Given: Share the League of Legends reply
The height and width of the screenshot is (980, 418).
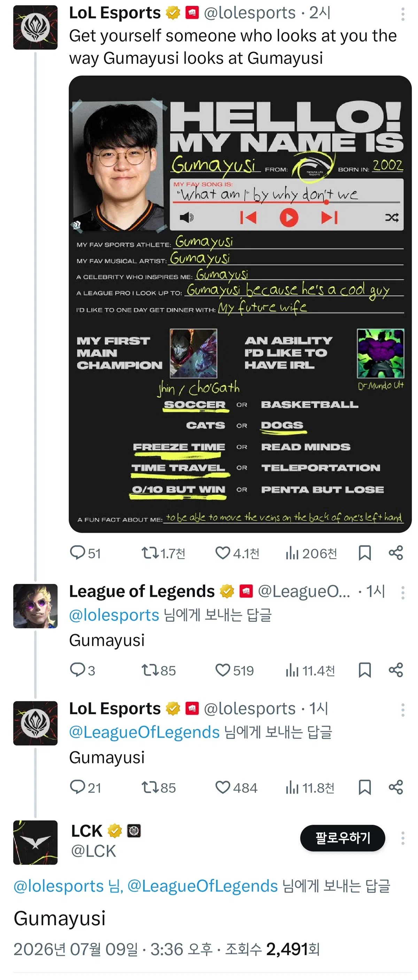Looking at the screenshot, I should [396, 670].
